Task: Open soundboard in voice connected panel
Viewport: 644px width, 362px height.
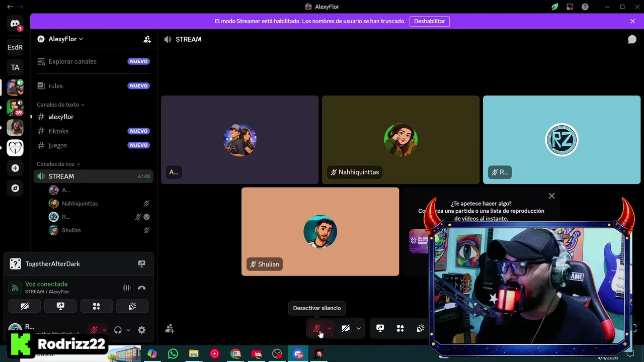Action: [132, 306]
